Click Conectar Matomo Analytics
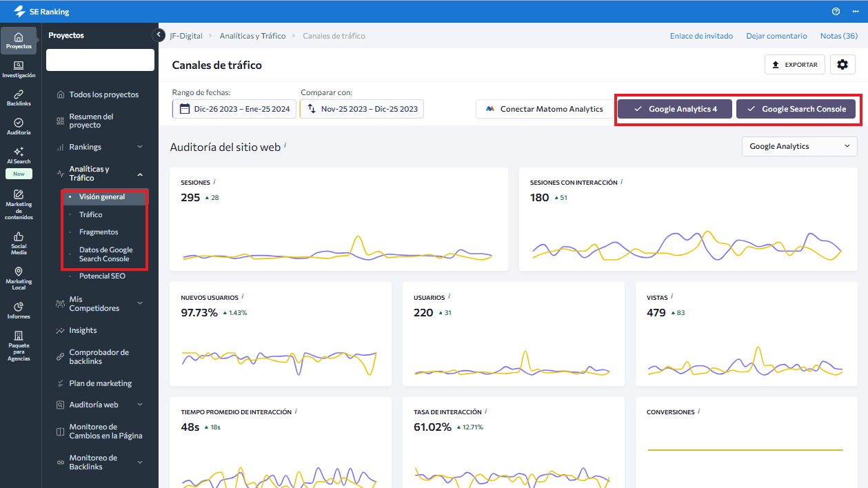The width and height of the screenshot is (868, 488). (544, 109)
